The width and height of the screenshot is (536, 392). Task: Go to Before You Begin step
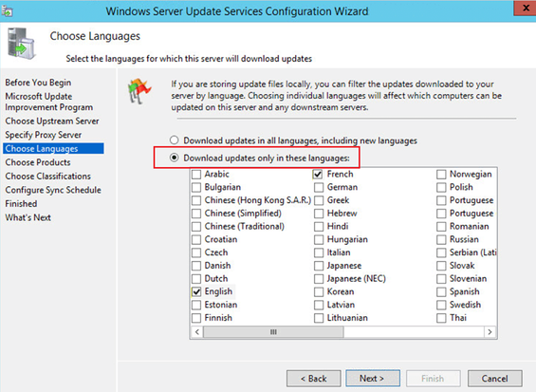38,83
